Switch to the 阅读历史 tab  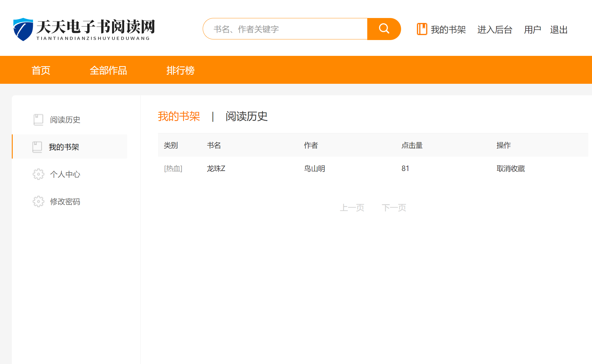pos(246,116)
